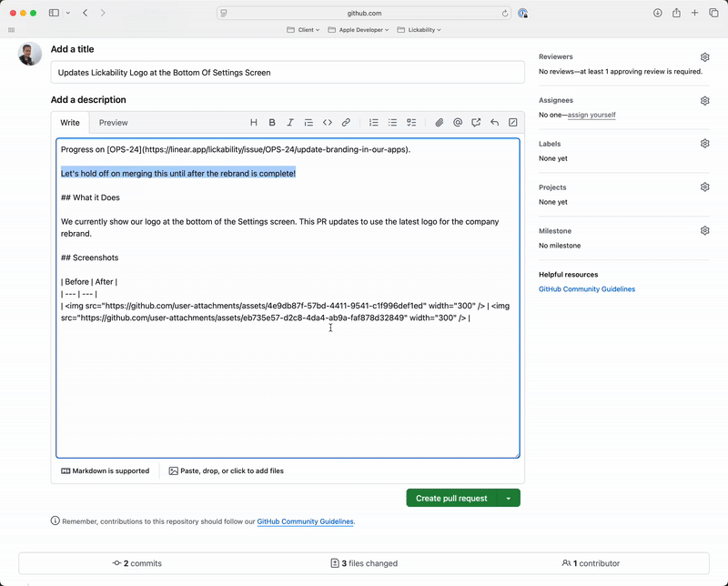The width and height of the screenshot is (728, 586).
Task: Open the Lickability bookmarks folder
Action: (419, 30)
